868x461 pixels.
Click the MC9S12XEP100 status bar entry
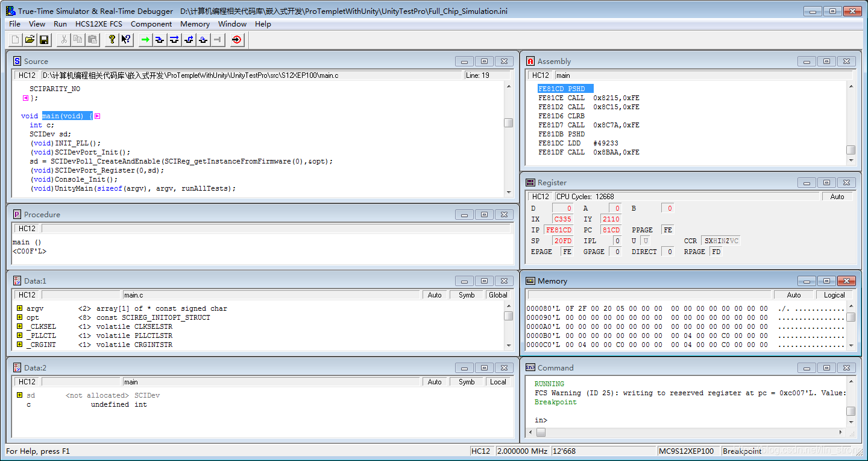point(688,451)
